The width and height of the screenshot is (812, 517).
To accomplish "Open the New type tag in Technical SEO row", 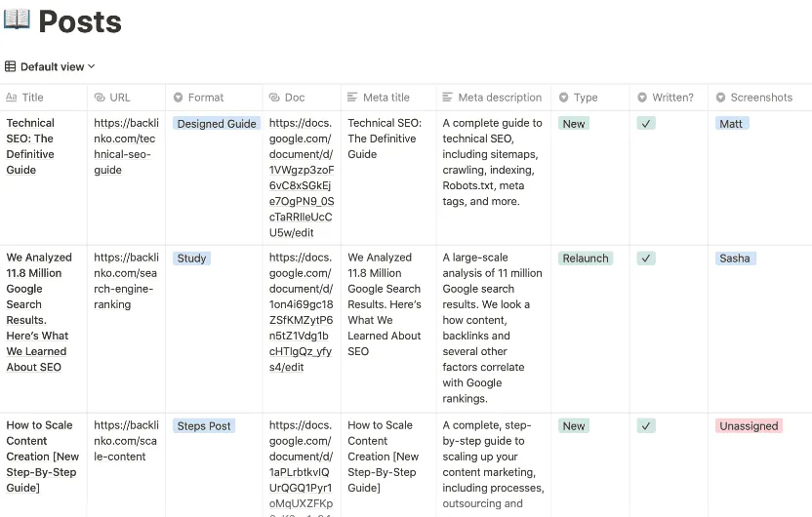I will click(x=574, y=124).
